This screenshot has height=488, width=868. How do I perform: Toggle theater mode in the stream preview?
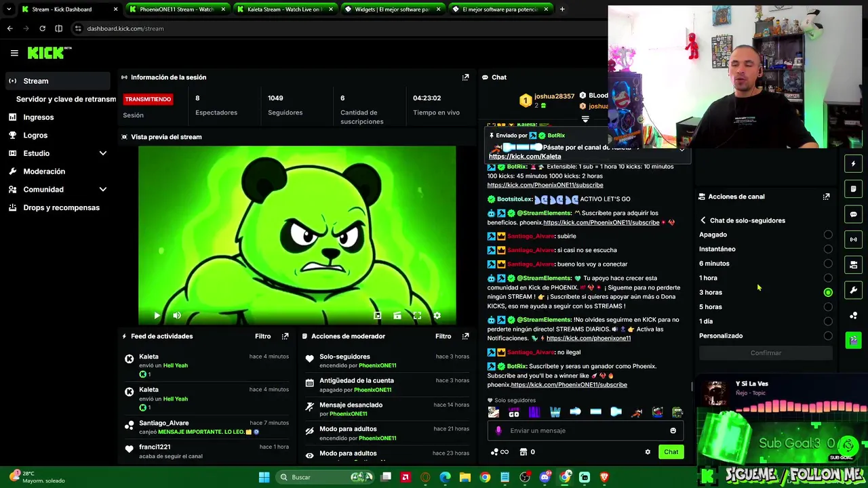pos(397,315)
